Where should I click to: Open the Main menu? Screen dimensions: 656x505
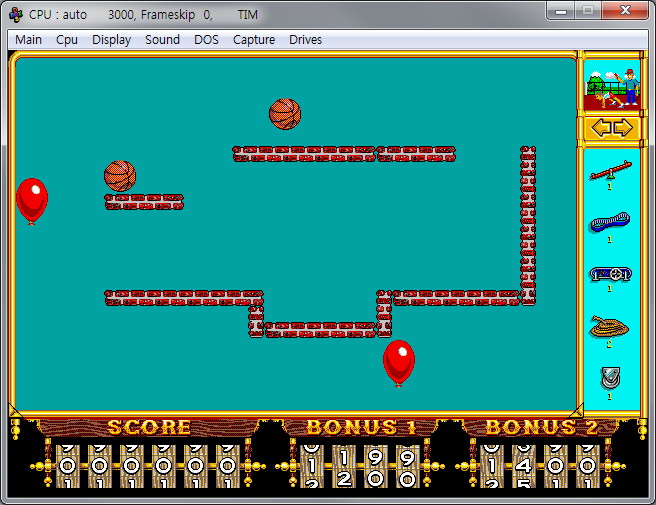(28, 40)
